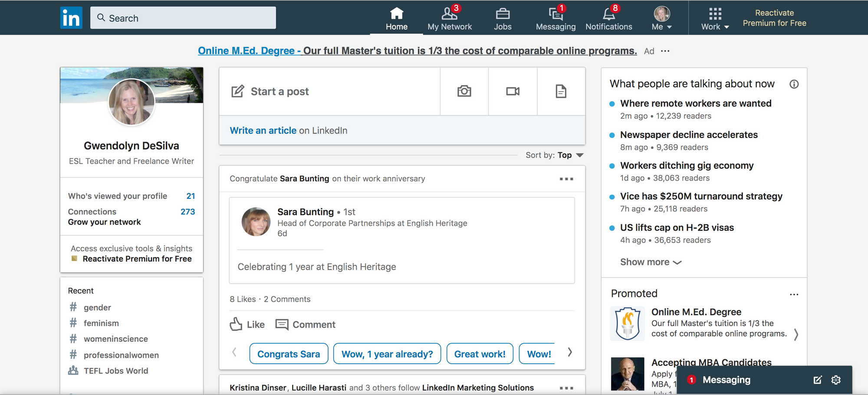Open options for the Promoted section

click(x=794, y=294)
